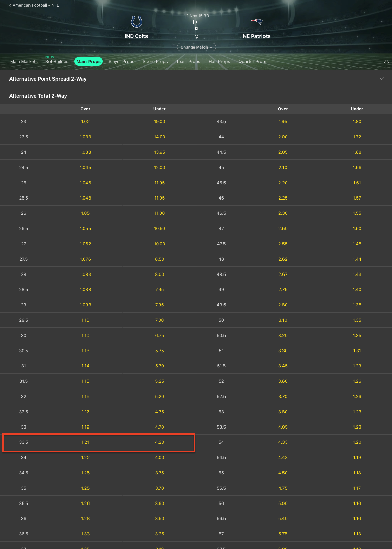Open the Half Props tab
Viewport: 392px width, 549px height.
click(x=219, y=62)
